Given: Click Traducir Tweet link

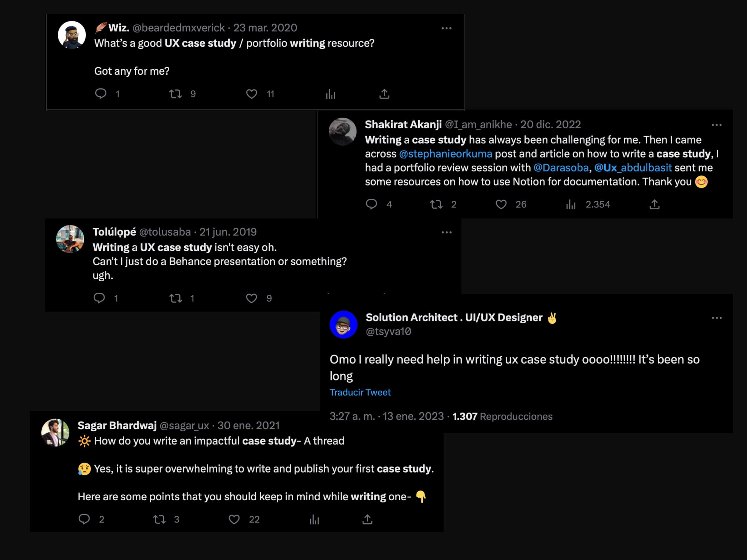Looking at the screenshot, I should (x=360, y=392).
